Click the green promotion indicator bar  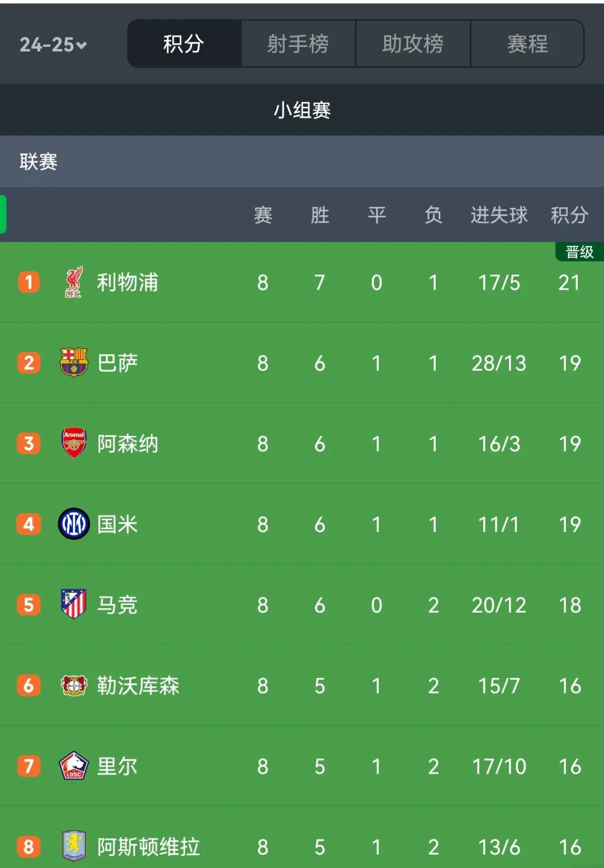[3, 216]
